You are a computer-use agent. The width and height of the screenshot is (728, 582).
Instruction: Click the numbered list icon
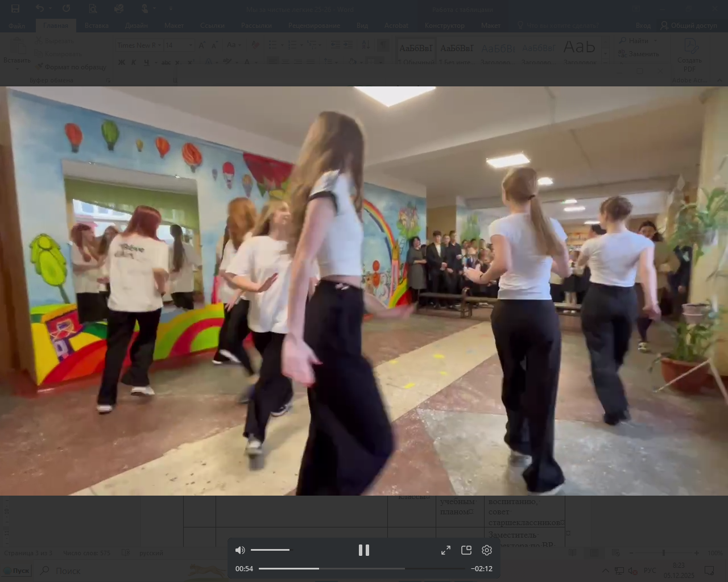click(292, 45)
